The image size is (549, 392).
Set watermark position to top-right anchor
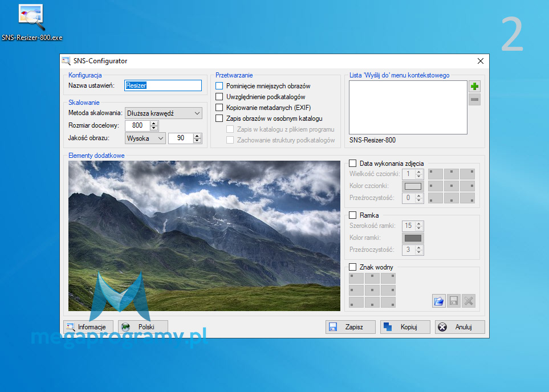tap(388, 278)
